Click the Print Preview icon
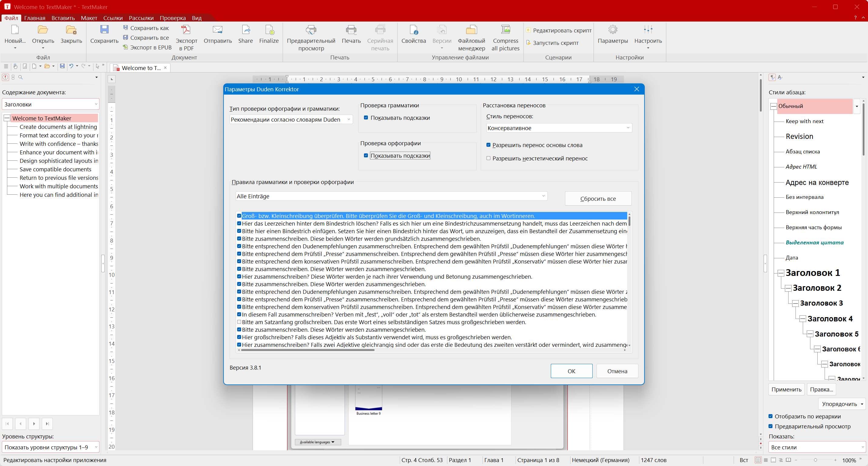Viewport: 868px width, 466px height. (311, 30)
